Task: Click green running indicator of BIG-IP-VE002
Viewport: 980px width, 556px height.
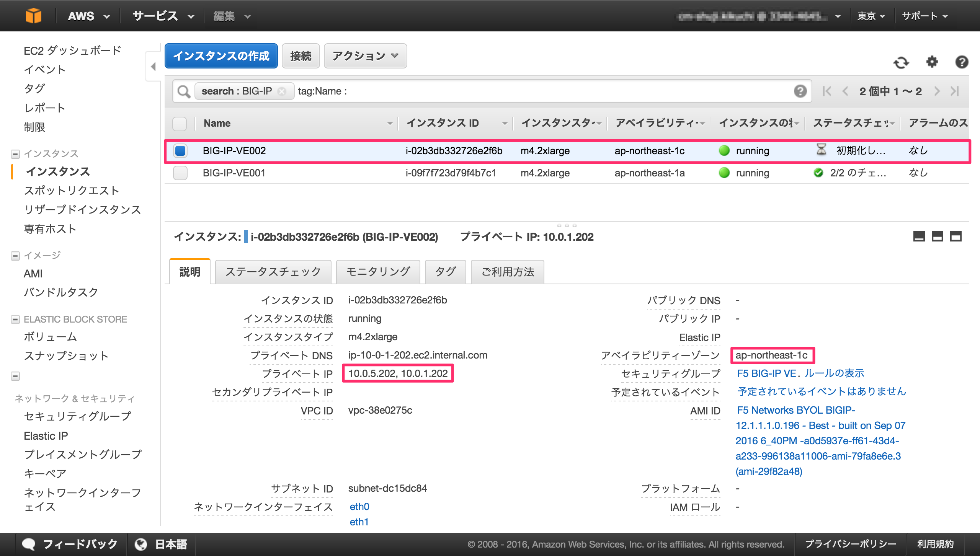Action: [724, 151]
